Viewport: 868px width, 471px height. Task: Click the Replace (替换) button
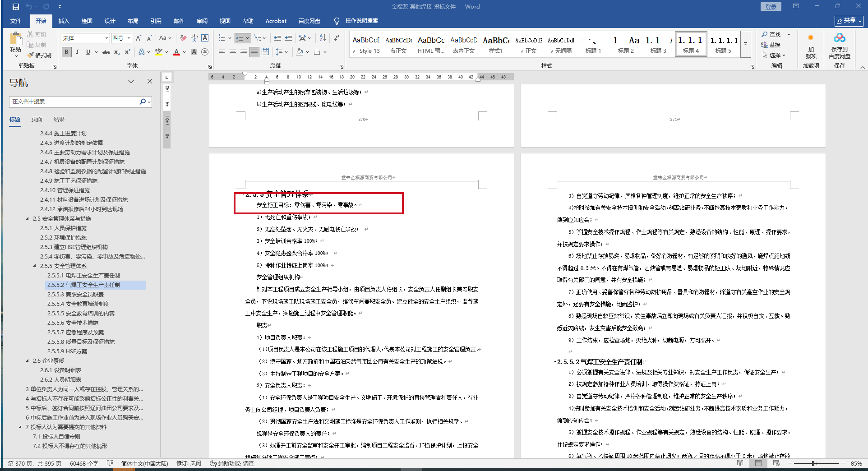click(771, 45)
